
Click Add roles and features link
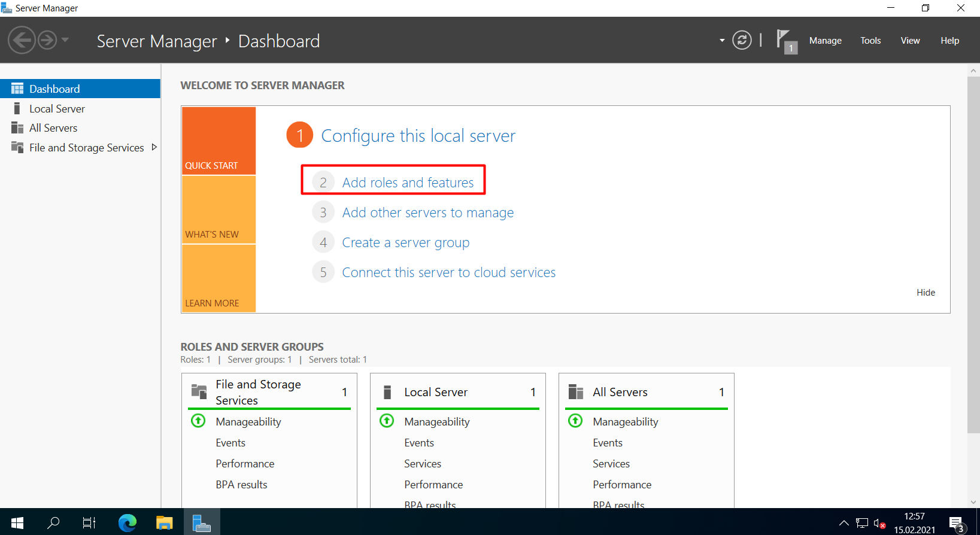pyautogui.click(x=408, y=183)
